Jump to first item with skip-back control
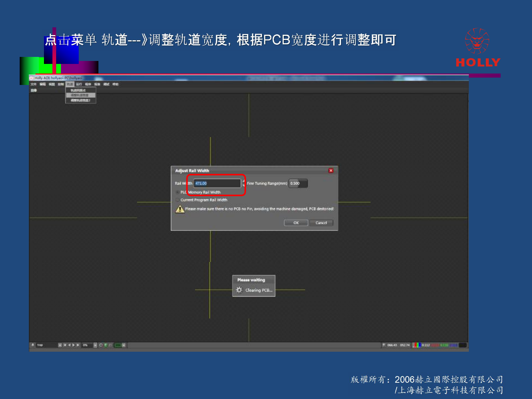The image size is (532, 399). coord(65,345)
